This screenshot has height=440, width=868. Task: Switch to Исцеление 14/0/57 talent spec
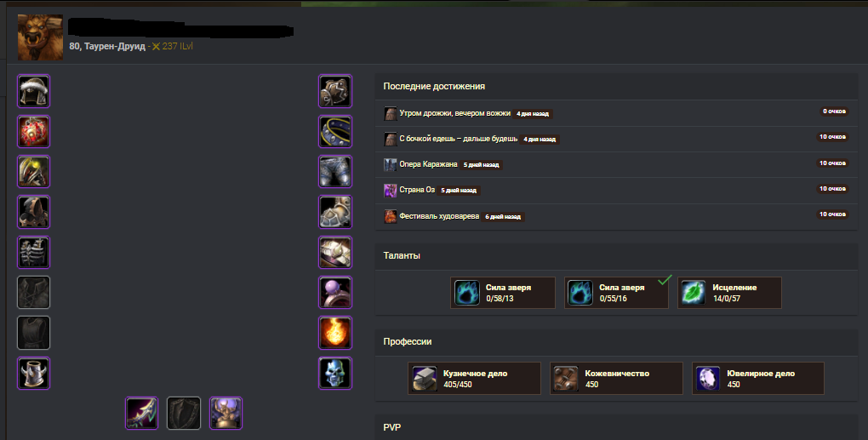729,293
